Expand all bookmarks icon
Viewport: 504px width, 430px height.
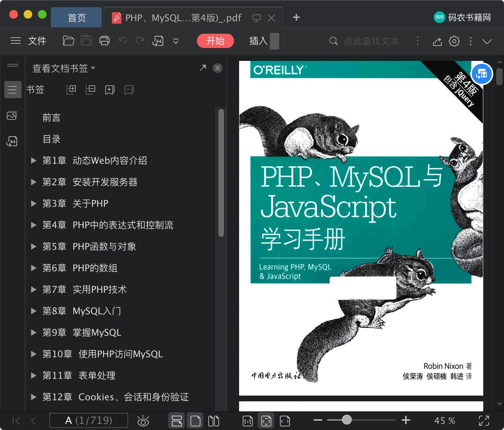(71, 90)
